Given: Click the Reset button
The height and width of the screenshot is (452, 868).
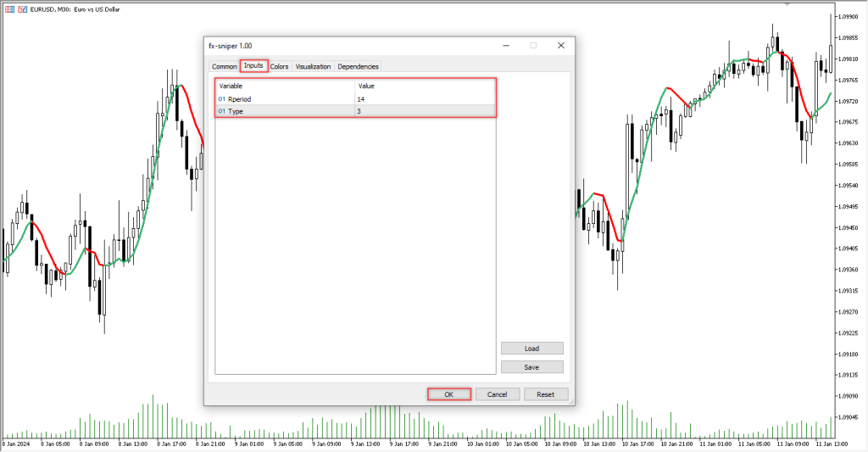Looking at the screenshot, I should [545, 394].
